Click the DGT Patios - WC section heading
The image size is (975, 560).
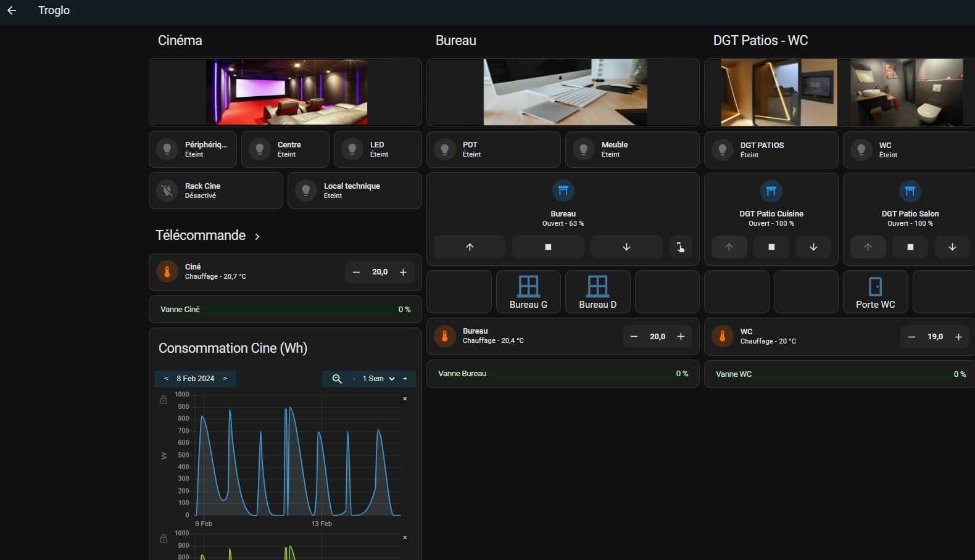coord(760,41)
